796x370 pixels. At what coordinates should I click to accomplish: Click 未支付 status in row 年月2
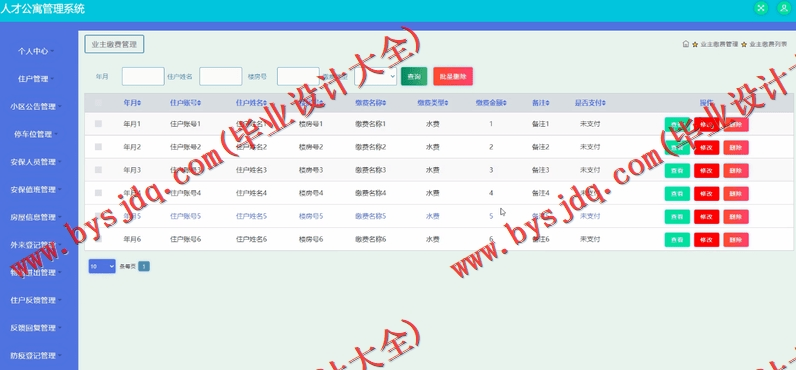pyautogui.click(x=590, y=147)
